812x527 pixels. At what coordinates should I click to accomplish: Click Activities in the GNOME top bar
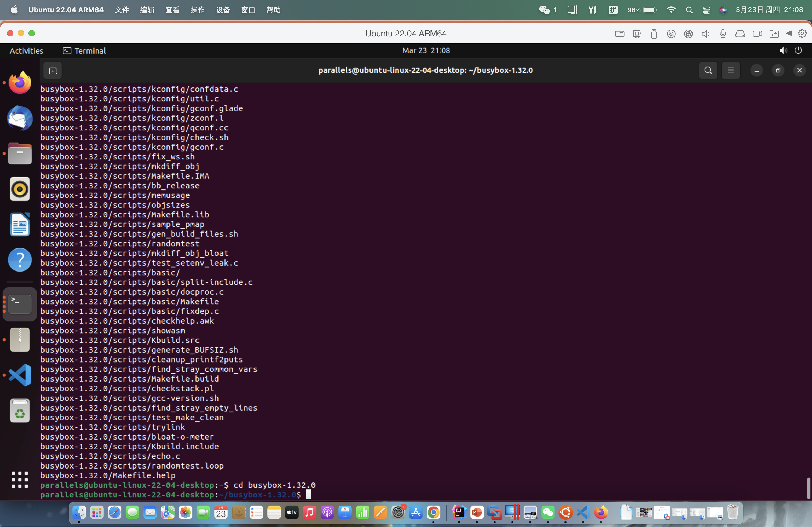26,51
